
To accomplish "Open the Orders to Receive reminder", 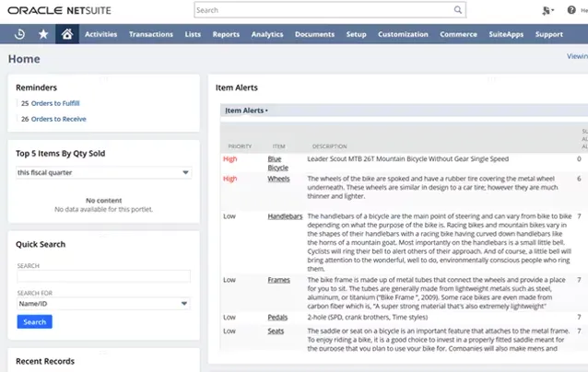I will (60, 119).
